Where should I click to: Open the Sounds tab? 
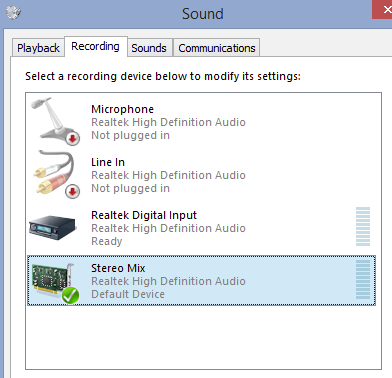[x=149, y=48]
